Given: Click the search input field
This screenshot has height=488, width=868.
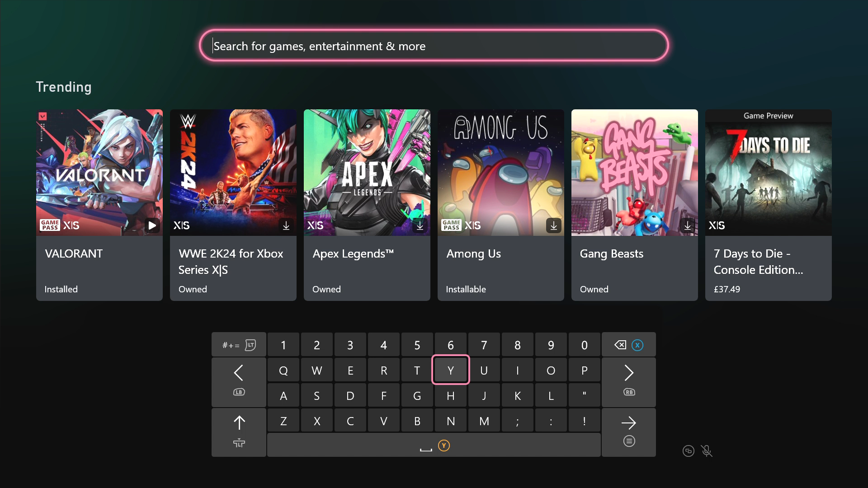Looking at the screenshot, I should [434, 46].
